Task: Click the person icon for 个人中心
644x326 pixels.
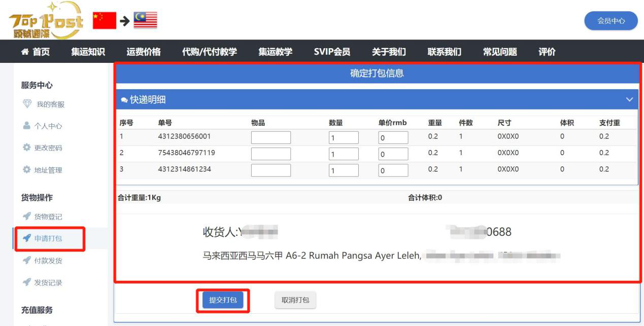Action: [x=27, y=126]
